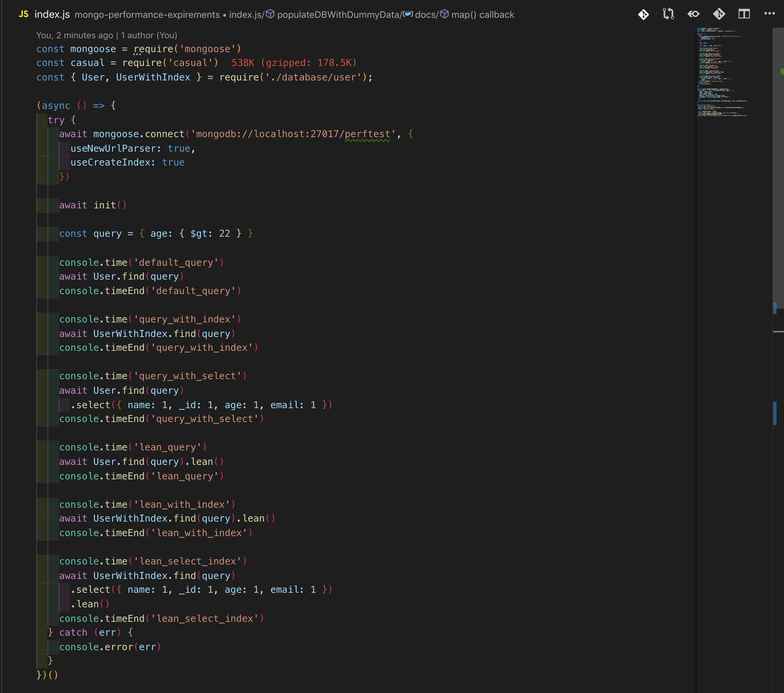This screenshot has width=784, height=693.
Task: Open populateDBWithDummyData breadcrumb
Action: (x=339, y=15)
